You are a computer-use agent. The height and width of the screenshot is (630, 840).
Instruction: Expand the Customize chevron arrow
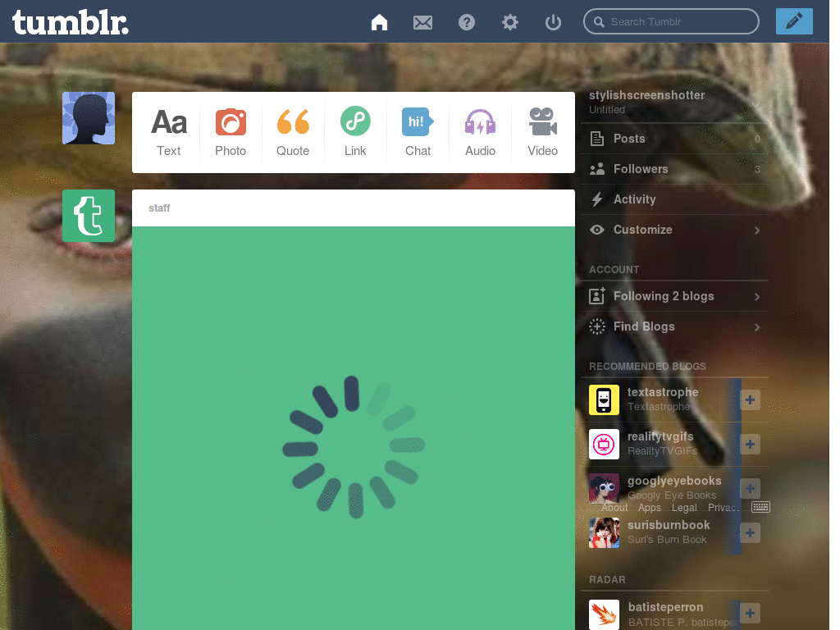tap(757, 231)
